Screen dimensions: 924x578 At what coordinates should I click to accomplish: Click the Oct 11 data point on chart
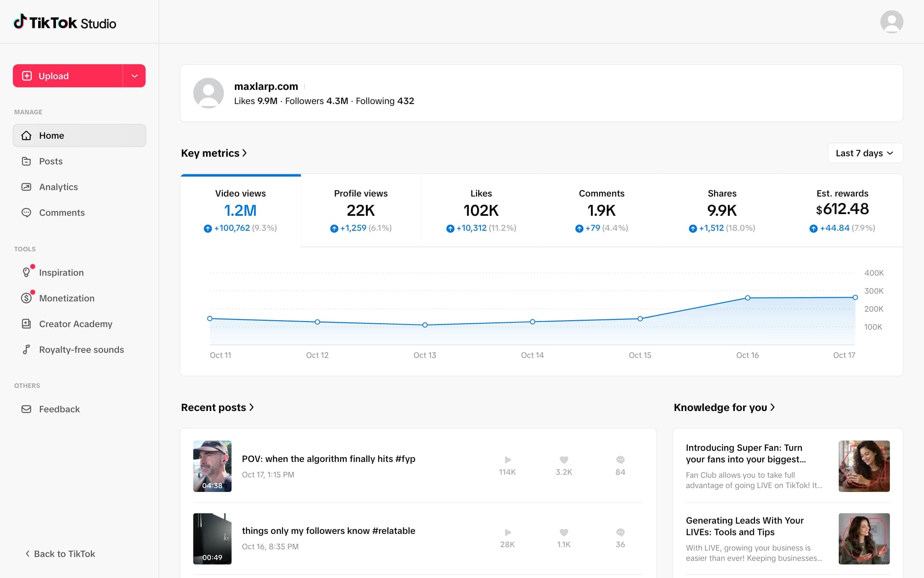(x=210, y=319)
